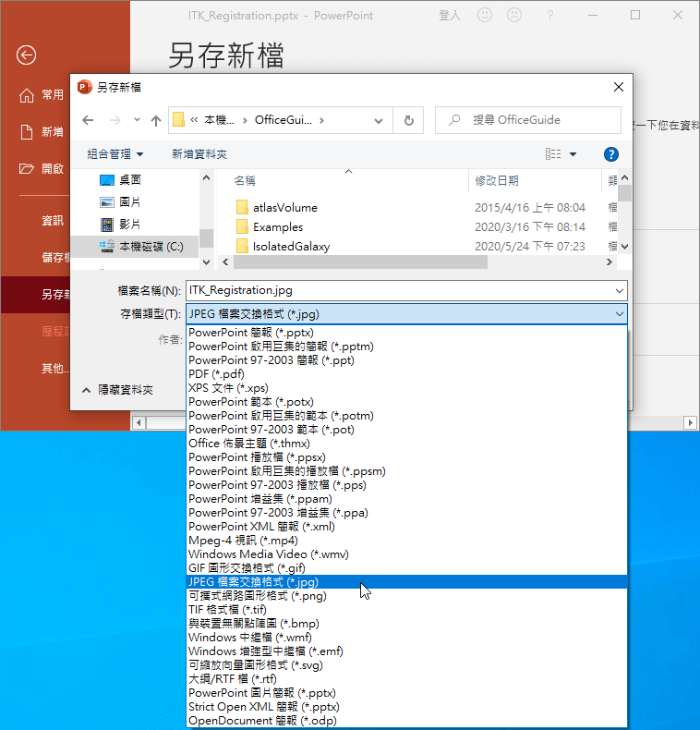Open the 新增 page in sidebar
Screen dimensions: 700x730
point(42,132)
